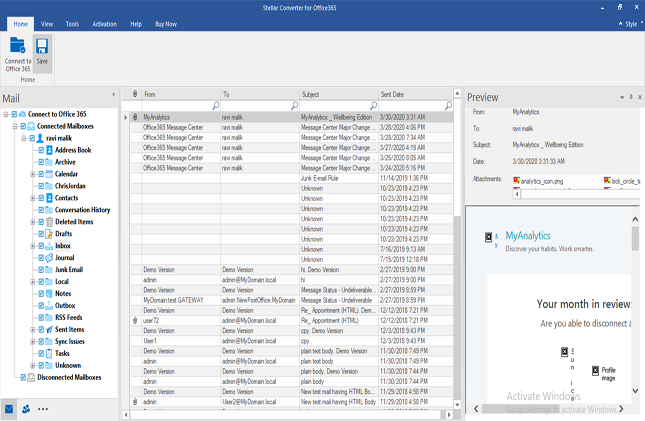
Task: Expand the Sent Items folder node
Action: point(33,329)
